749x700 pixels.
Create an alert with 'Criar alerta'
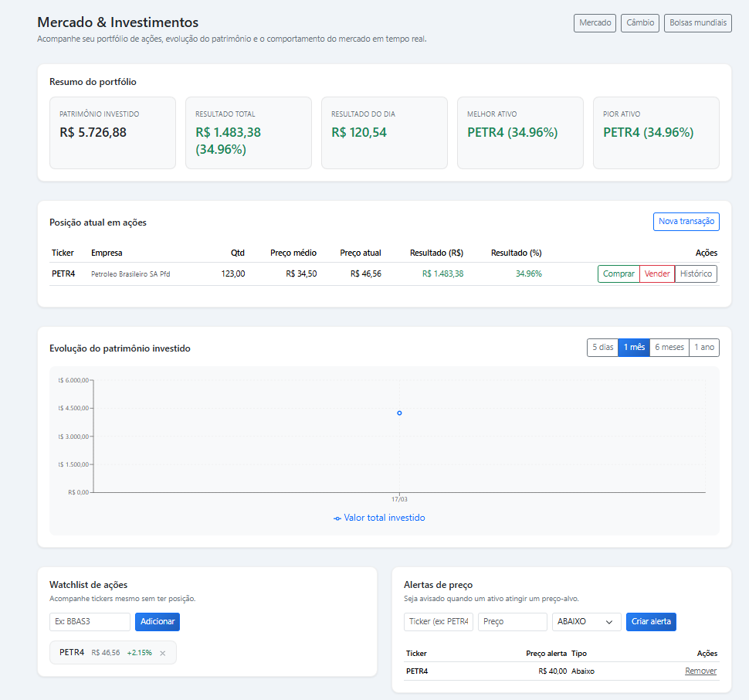(x=650, y=621)
